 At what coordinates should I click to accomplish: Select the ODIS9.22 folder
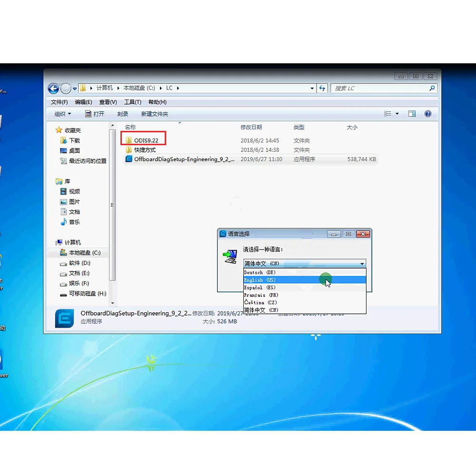click(x=143, y=140)
